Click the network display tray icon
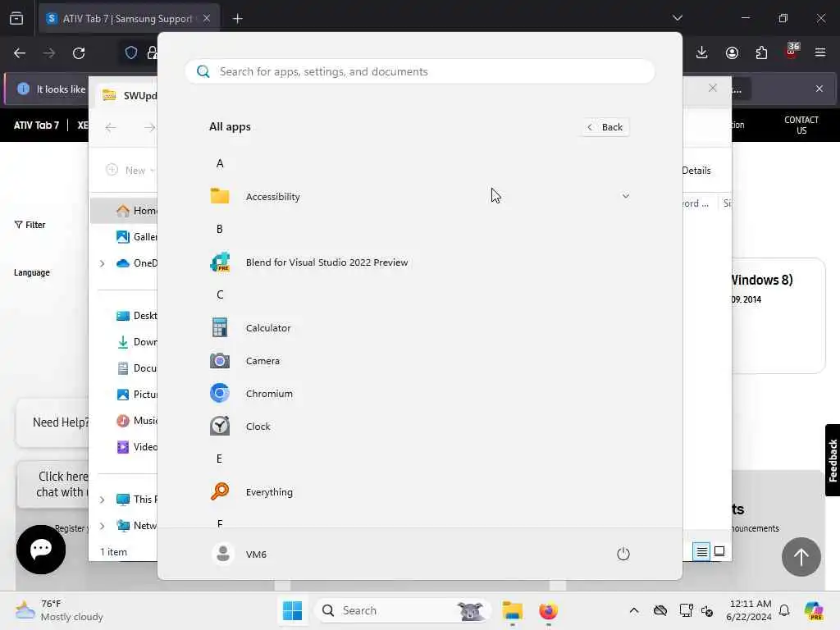This screenshot has width=840, height=630. tap(686, 610)
